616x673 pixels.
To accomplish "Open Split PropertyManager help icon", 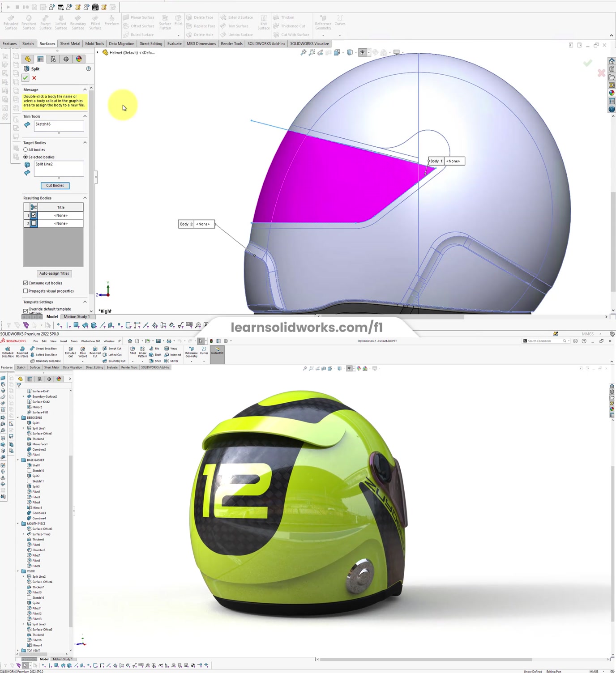I will 88,68.
